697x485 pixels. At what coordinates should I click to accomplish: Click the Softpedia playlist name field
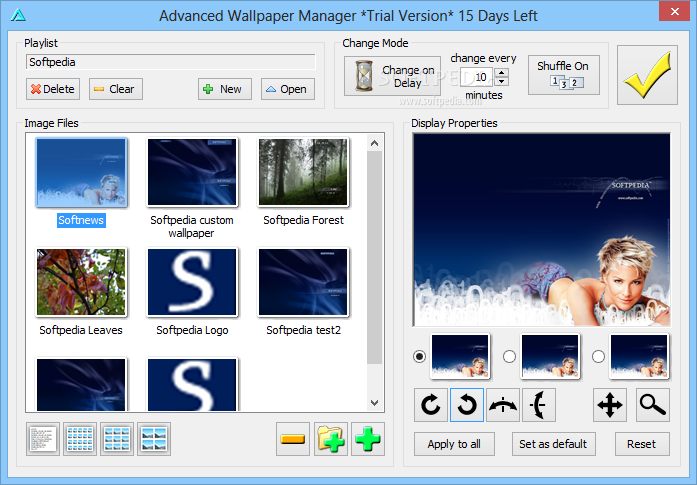(x=170, y=62)
